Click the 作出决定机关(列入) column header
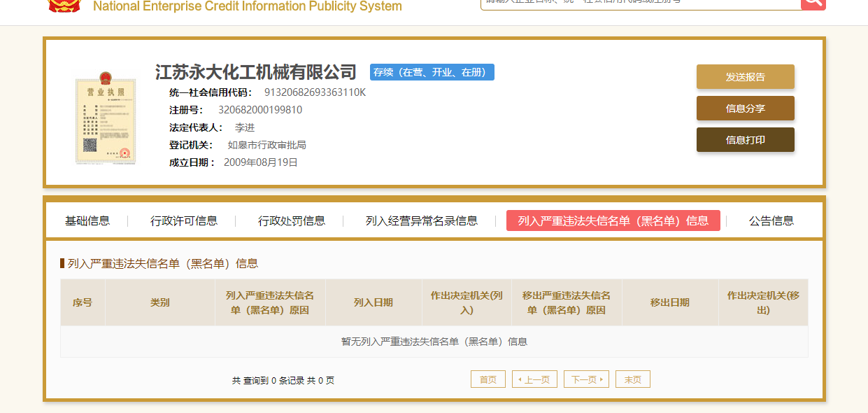 tap(467, 302)
